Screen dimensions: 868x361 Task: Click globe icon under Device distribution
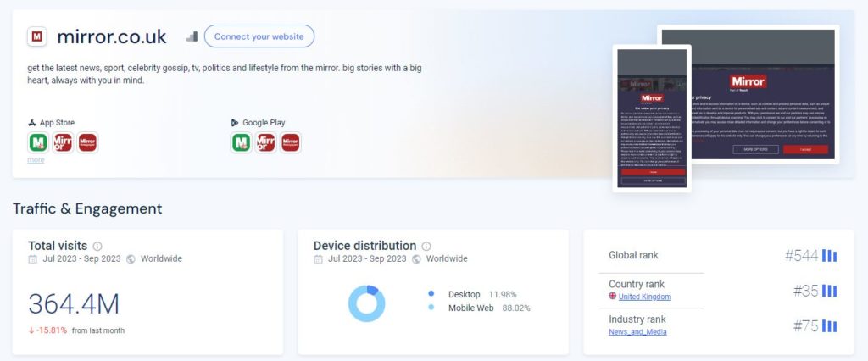(416, 258)
